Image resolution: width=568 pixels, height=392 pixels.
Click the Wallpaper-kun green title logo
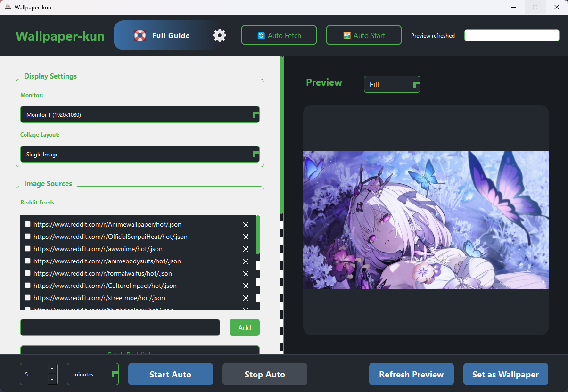click(x=60, y=36)
